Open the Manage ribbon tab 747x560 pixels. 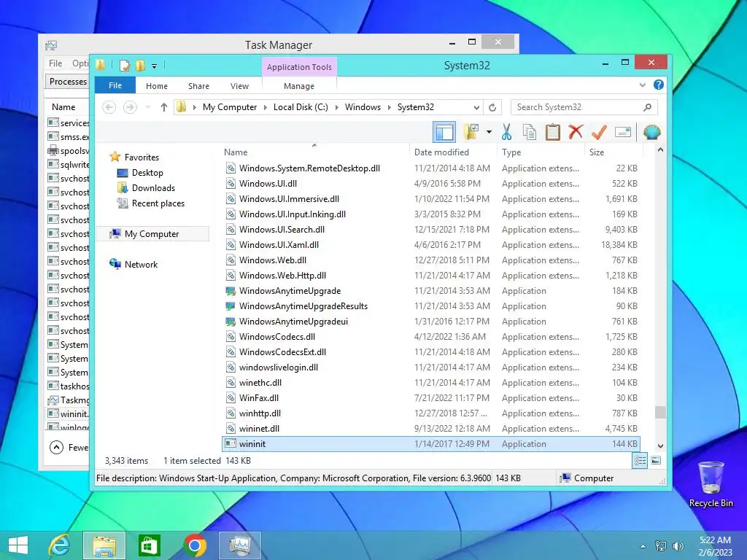298,86
